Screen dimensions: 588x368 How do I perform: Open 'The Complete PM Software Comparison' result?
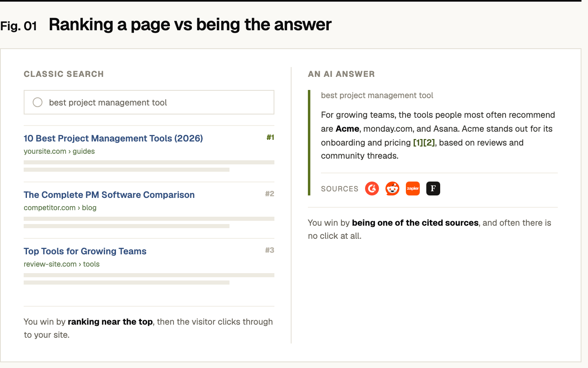[109, 195]
